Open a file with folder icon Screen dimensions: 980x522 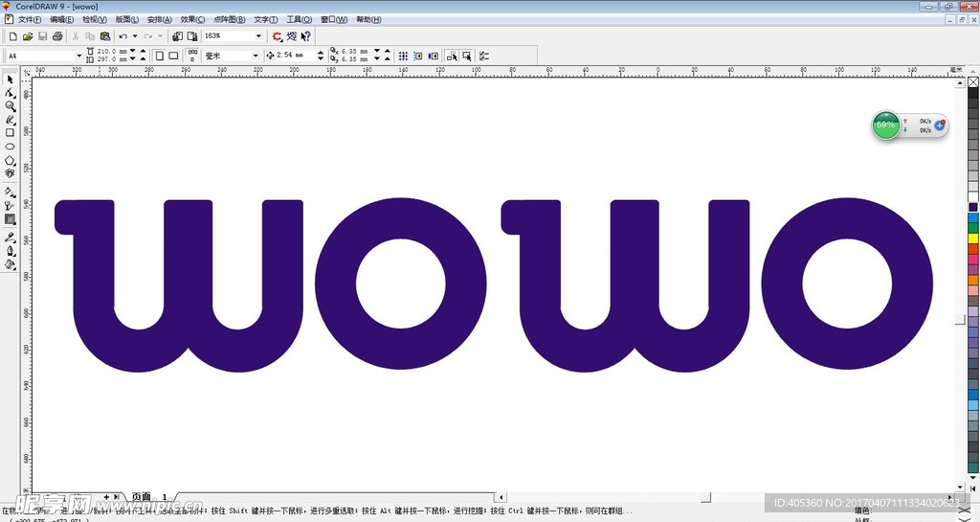pyautogui.click(x=28, y=36)
